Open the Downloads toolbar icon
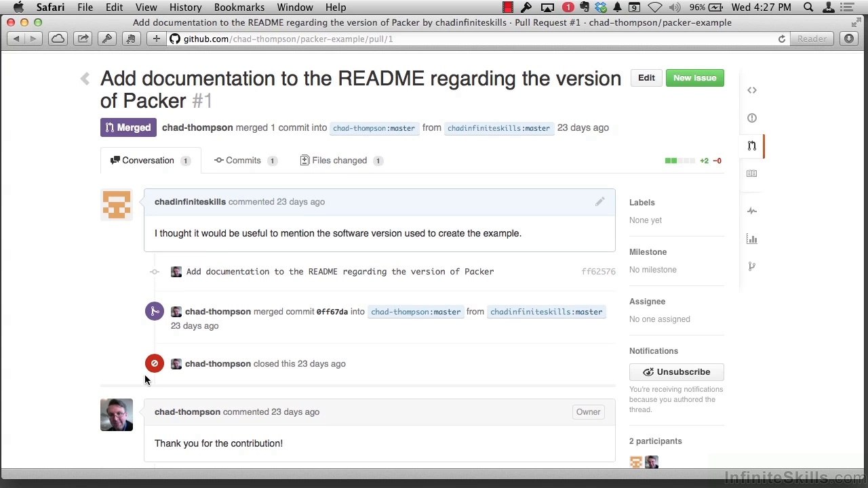 click(x=849, y=39)
